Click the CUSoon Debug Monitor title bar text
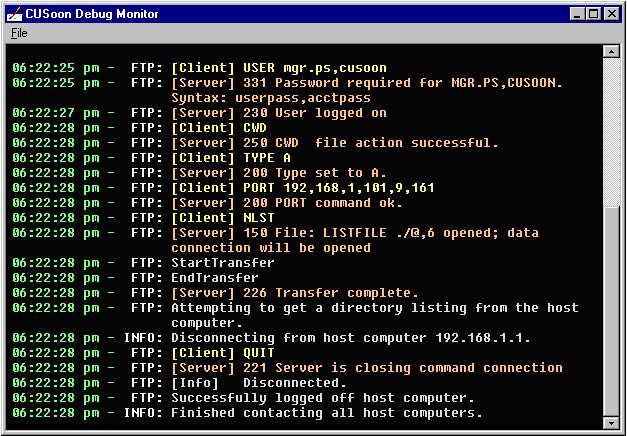The height and width of the screenshot is (436, 627). [92, 14]
